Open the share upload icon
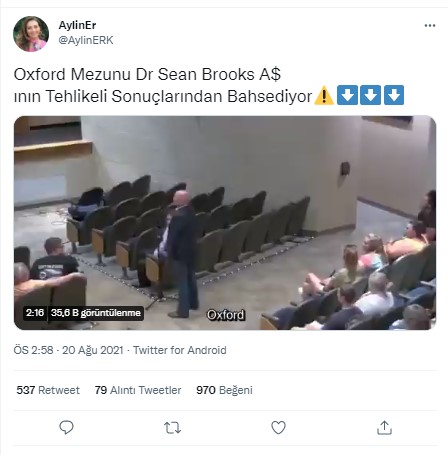The width and height of the screenshot is (448, 455). [384, 427]
